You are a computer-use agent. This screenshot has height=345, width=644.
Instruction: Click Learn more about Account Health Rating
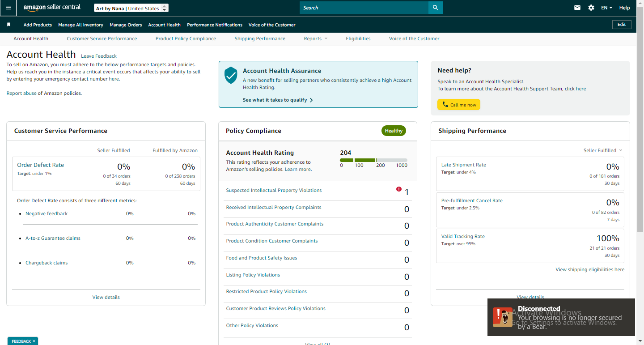click(x=298, y=169)
